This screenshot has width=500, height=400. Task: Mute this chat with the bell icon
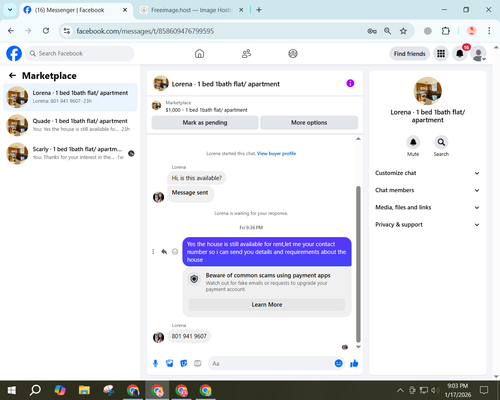tap(413, 142)
